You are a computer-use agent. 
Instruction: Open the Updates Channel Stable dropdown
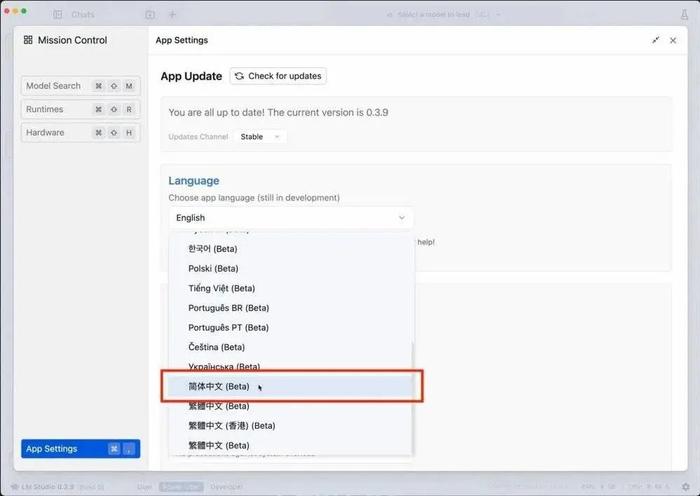tap(260, 137)
